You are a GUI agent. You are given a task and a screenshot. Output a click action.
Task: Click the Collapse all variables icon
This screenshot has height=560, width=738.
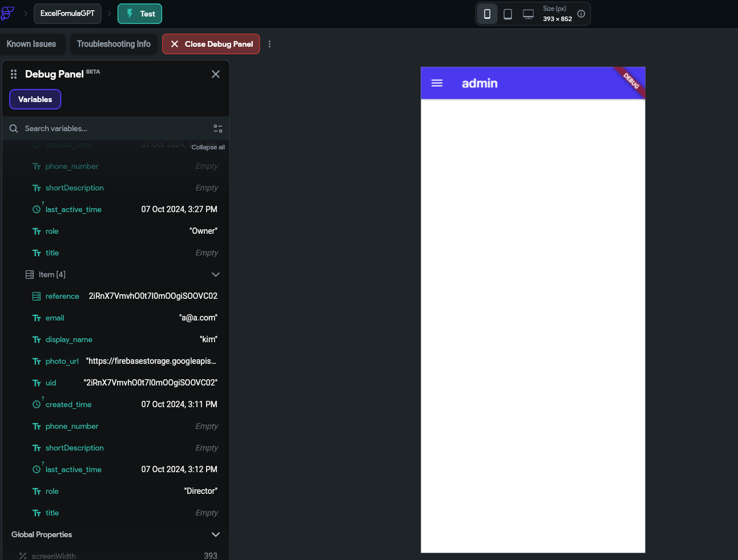pos(218,128)
